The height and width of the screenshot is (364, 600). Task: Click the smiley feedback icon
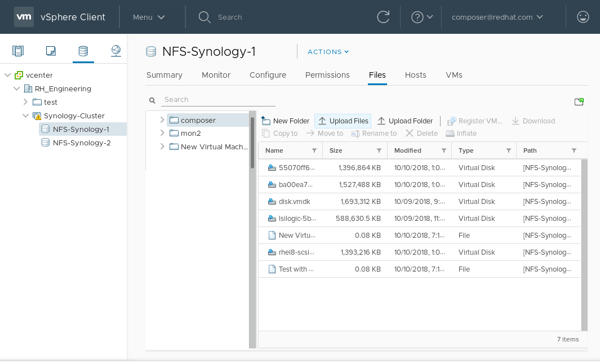coord(583,17)
